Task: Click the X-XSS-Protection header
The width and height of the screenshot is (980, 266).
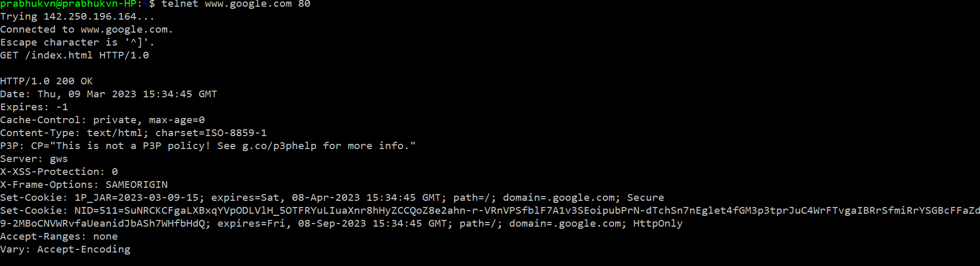Action: point(59,172)
